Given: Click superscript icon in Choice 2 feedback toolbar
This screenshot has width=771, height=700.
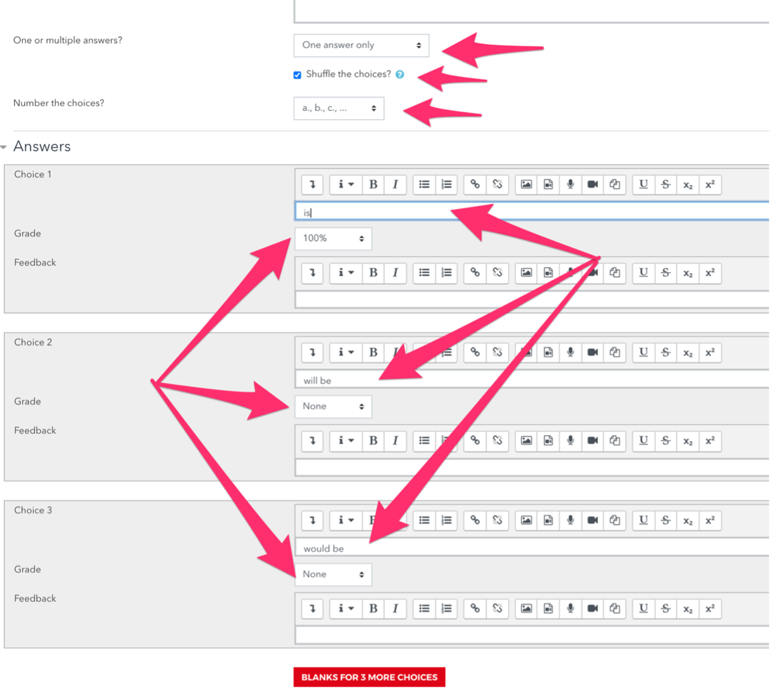Looking at the screenshot, I should [710, 441].
